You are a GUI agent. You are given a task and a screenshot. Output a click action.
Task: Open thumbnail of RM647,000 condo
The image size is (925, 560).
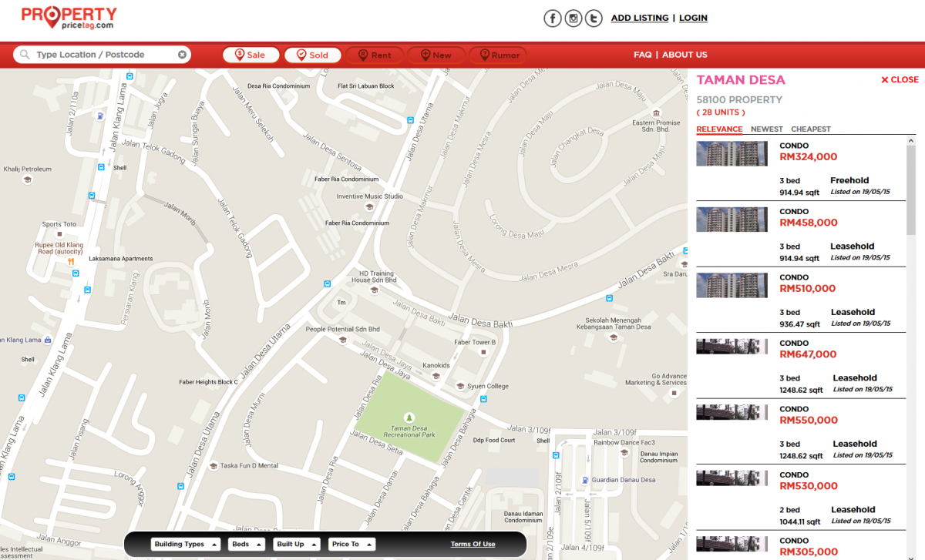[x=732, y=346]
